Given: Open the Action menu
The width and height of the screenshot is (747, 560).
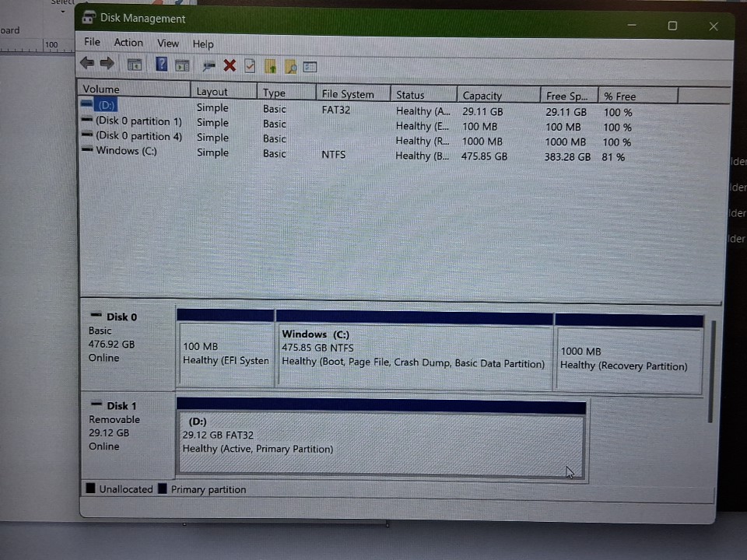Looking at the screenshot, I should [128, 43].
